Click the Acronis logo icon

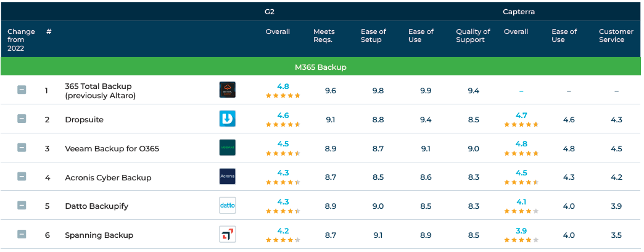pyautogui.click(x=227, y=177)
